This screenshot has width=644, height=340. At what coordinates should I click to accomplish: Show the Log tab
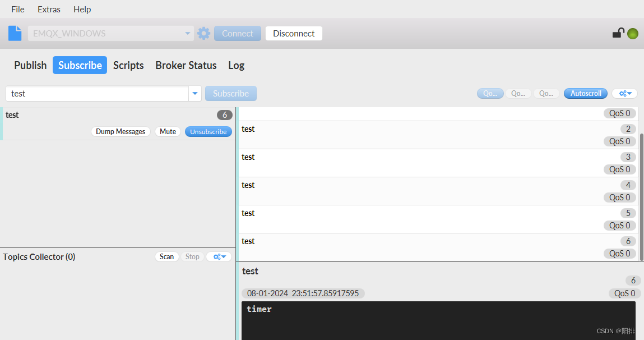(236, 66)
